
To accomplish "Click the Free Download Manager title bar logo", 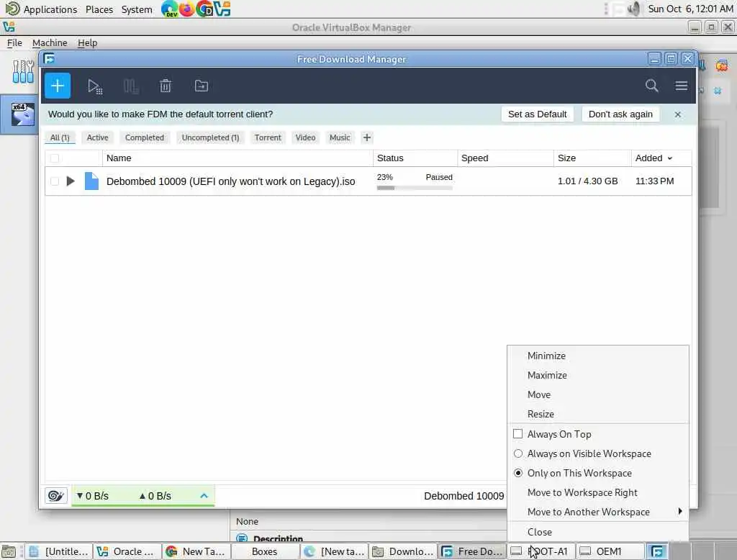I will [49, 58].
